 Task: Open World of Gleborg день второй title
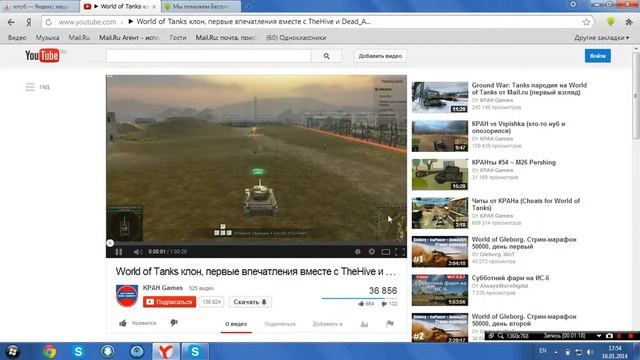click(524, 320)
